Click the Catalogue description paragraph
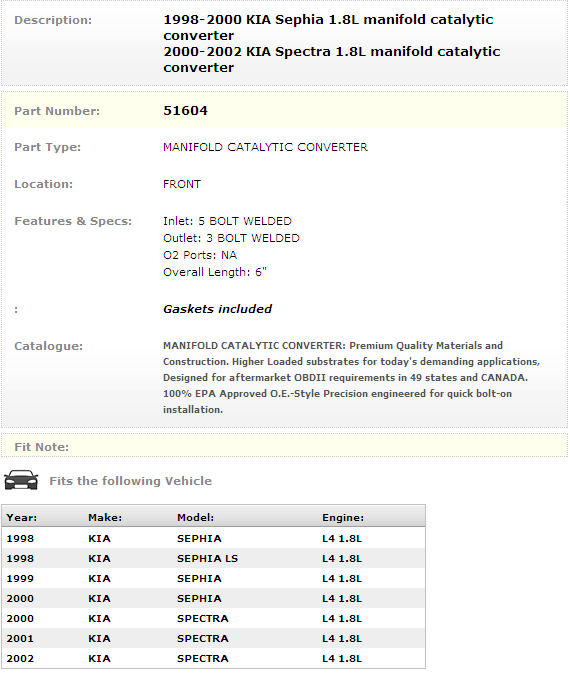 pyautogui.click(x=351, y=378)
